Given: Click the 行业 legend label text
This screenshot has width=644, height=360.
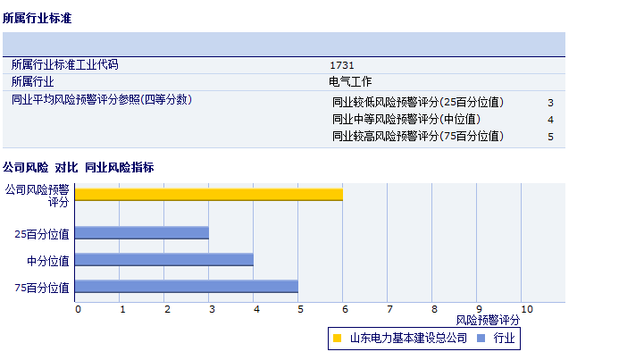Looking at the screenshot, I should pos(504,339).
